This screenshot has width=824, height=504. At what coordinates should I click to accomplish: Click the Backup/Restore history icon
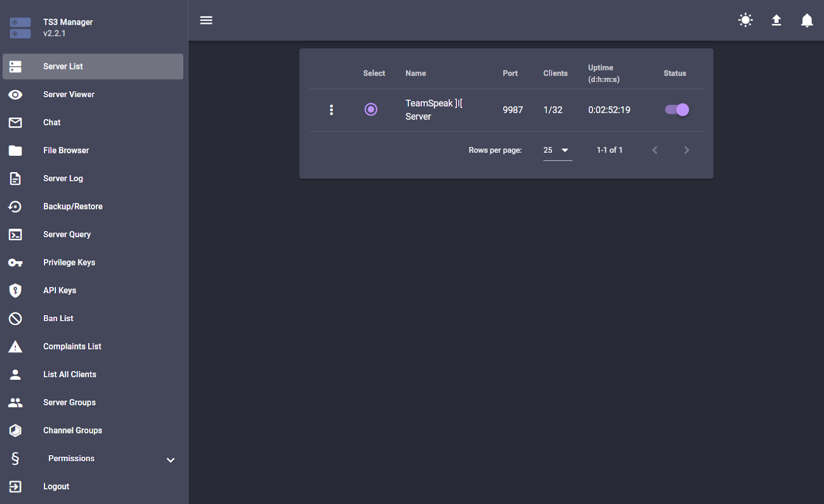pyautogui.click(x=15, y=206)
